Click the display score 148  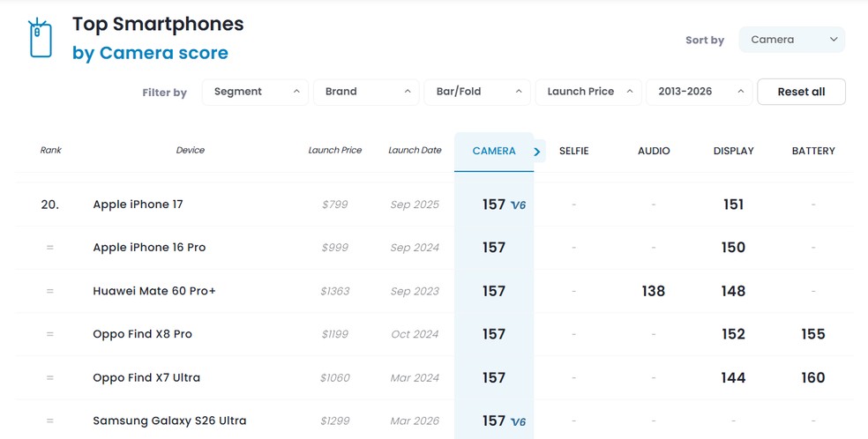click(734, 292)
